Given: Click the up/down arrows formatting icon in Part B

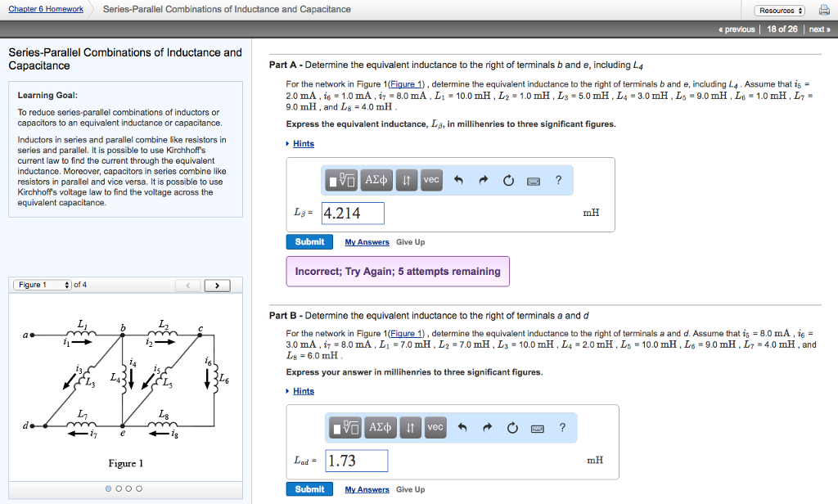Looking at the screenshot, I should pos(410,427).
